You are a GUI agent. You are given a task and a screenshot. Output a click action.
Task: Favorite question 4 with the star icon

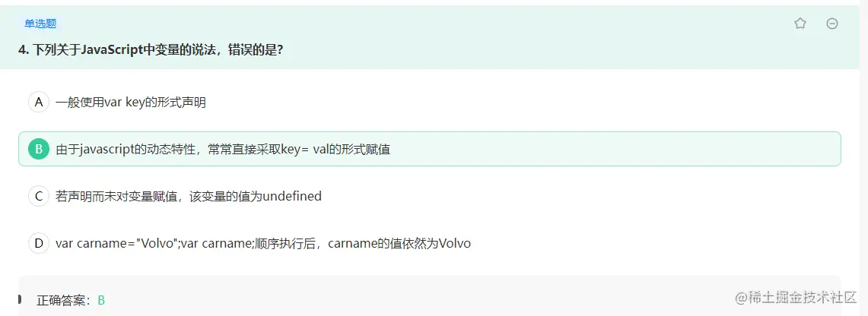point(800,24)
